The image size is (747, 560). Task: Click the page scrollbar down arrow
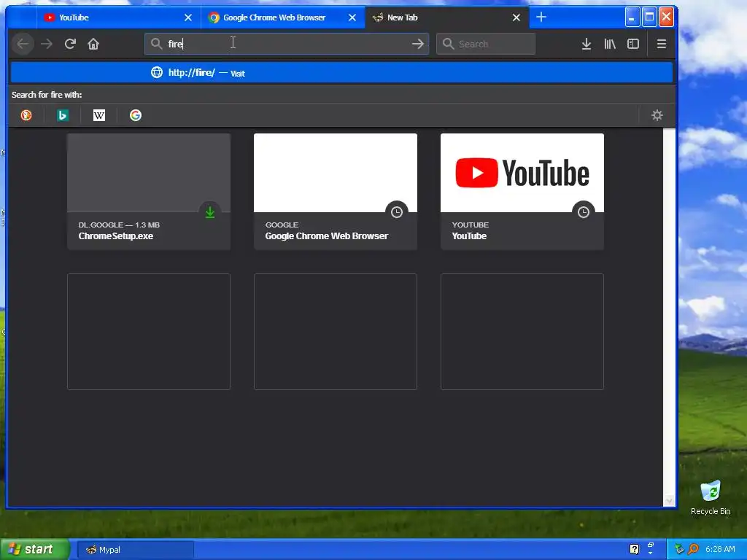670,500
